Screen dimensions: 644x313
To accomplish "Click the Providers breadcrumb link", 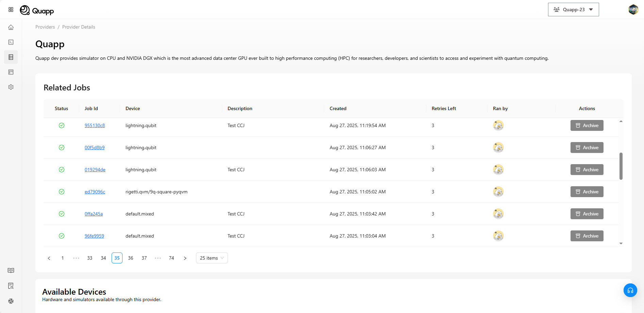I will [45, 27].
